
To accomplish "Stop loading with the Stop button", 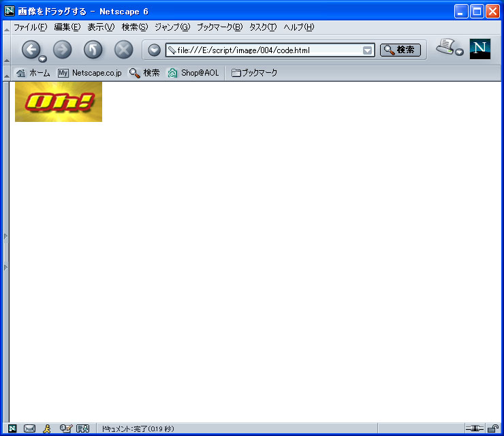I will coord(124,50).
